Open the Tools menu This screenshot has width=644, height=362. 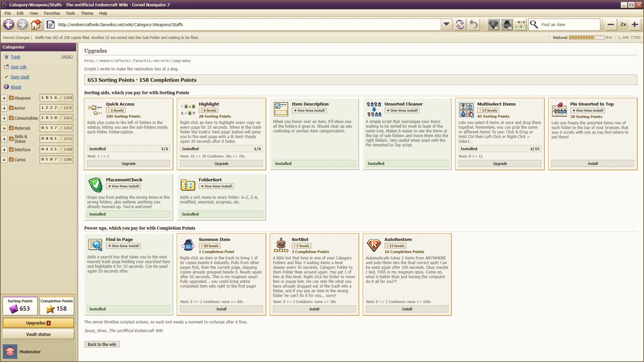point(70,13)
